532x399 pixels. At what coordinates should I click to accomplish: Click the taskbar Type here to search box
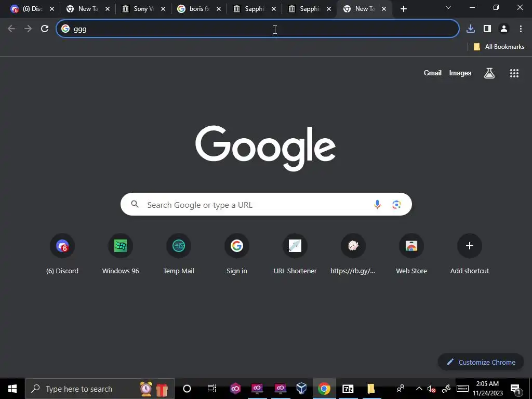[100, 389]
